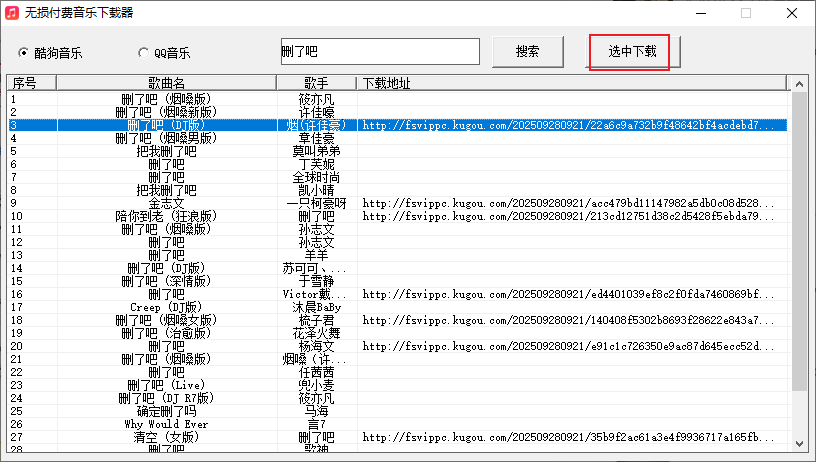Screen dimensions: 816x462
Task: Click the 选中下载 button
Action: [632, 52]
